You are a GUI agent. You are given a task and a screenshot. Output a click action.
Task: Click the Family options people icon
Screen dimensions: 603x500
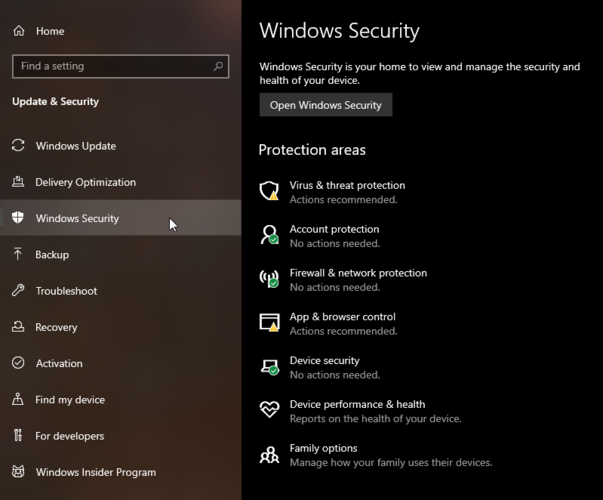pos(269,454)
